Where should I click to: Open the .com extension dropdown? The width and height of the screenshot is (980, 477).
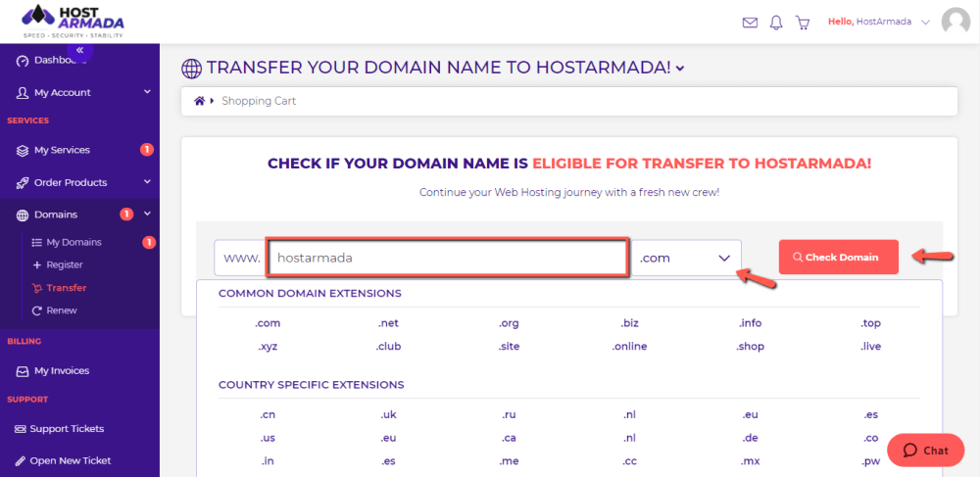tap(686, 258)
